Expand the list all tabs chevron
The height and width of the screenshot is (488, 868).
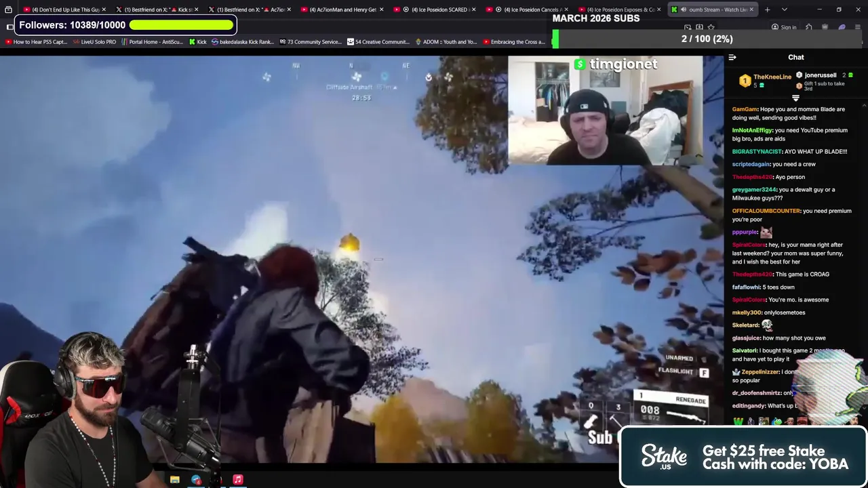click(785, 9)
